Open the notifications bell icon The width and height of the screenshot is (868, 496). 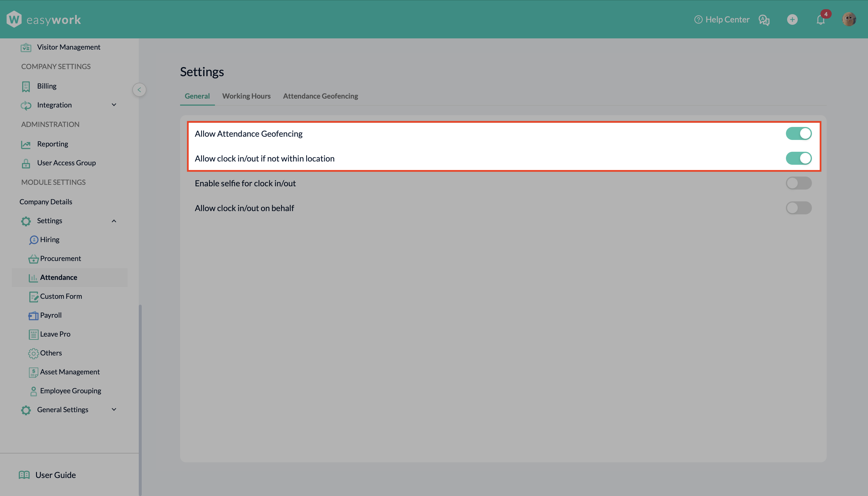821,20
